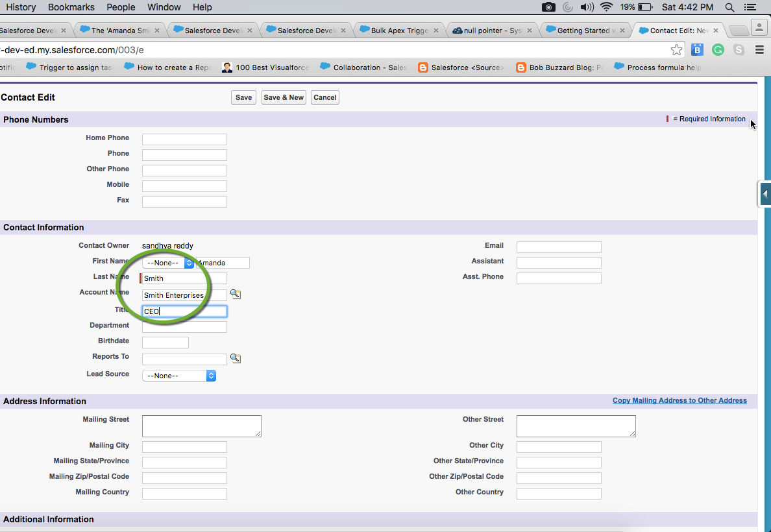
Task: Open the 'How to create a Repo' bookmark
Action: tap(167, 67)
